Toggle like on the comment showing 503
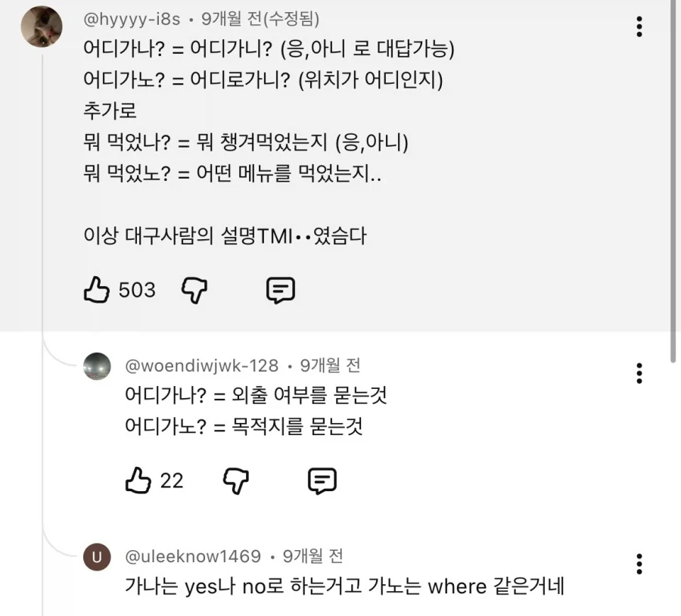Screen dimensions: 681x616 coord(97,290)
